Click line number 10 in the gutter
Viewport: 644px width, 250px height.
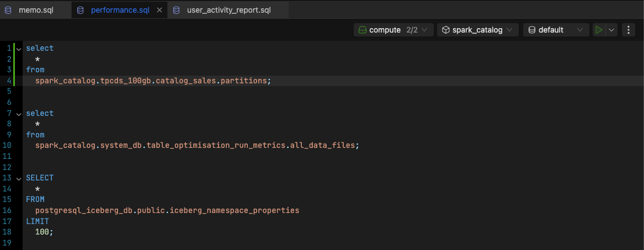click(x=7, y=145)
